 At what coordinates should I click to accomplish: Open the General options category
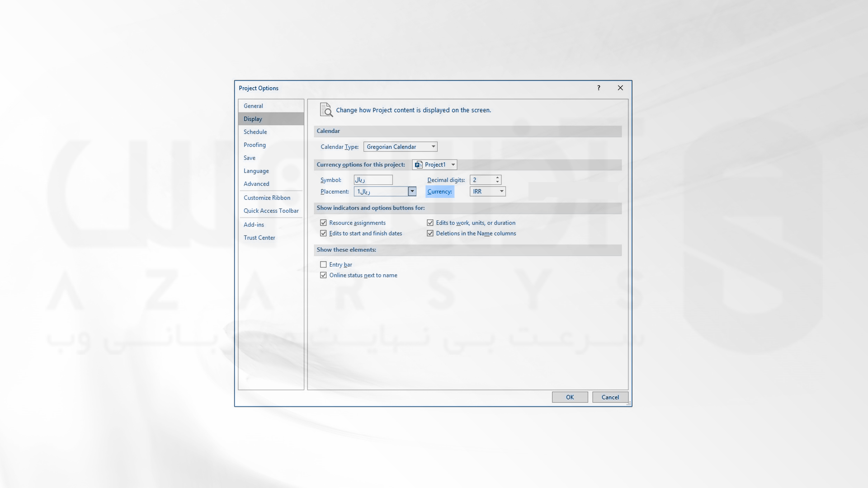(271, 106)
